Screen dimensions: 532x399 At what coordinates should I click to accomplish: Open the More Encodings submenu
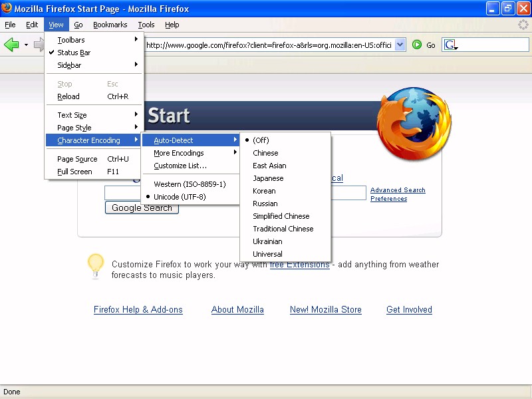[x=190, y=153]
